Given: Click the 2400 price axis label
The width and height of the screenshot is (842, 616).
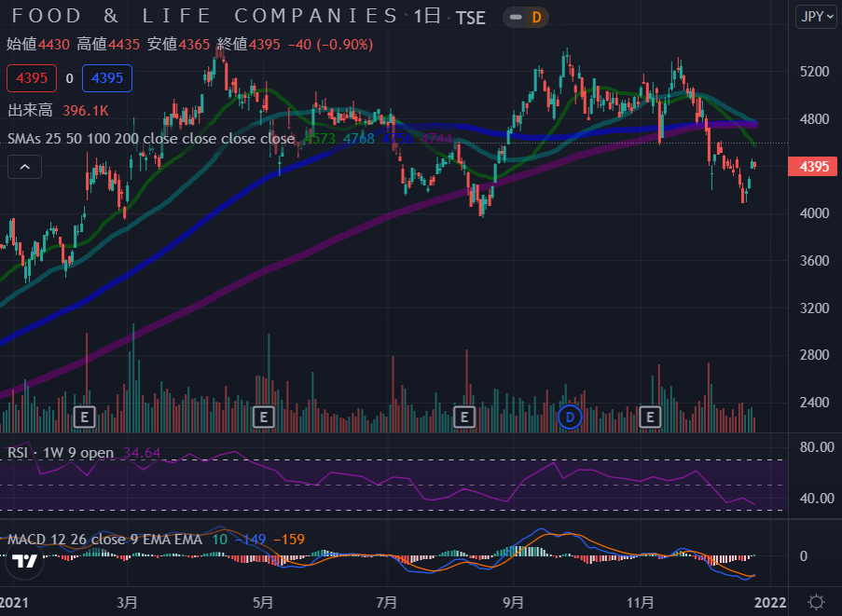Looking at the screenshot, I should tap(814, 402).
